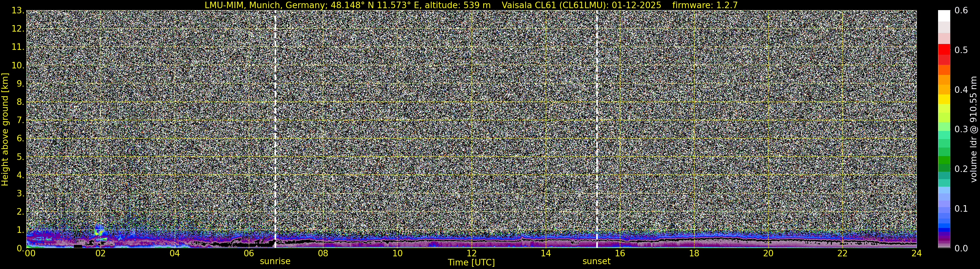The image size is (980, 269).
Task: Click the colorbar tick value '0.6'
Action: [961, 11]
